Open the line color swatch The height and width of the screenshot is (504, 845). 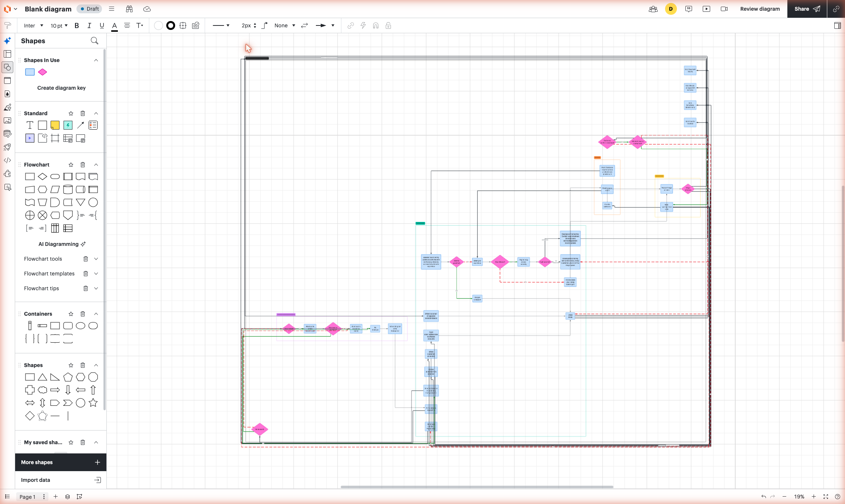point(171,25)
